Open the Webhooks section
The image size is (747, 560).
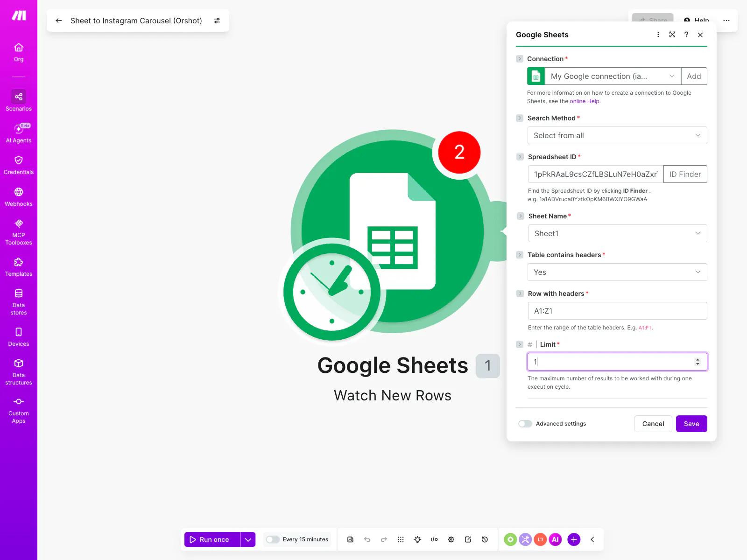[x=19, y=197]
